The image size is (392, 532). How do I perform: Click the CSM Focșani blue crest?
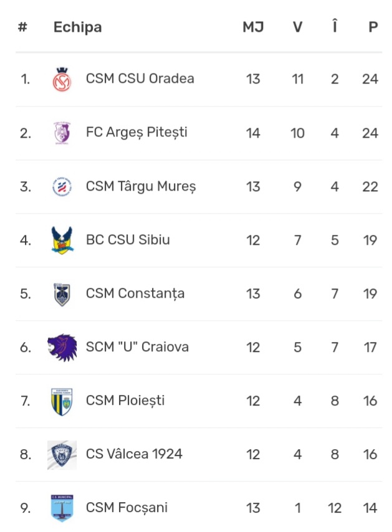click(x=62, y=508)
